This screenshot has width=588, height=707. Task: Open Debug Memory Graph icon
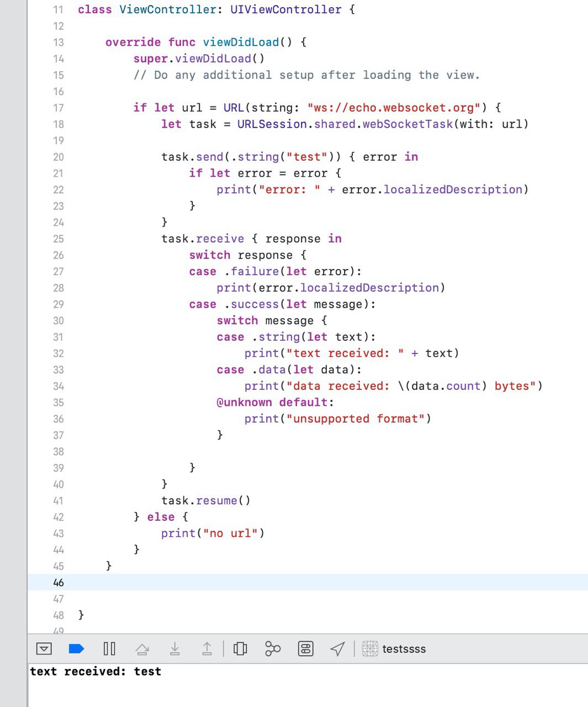point(273,648)
